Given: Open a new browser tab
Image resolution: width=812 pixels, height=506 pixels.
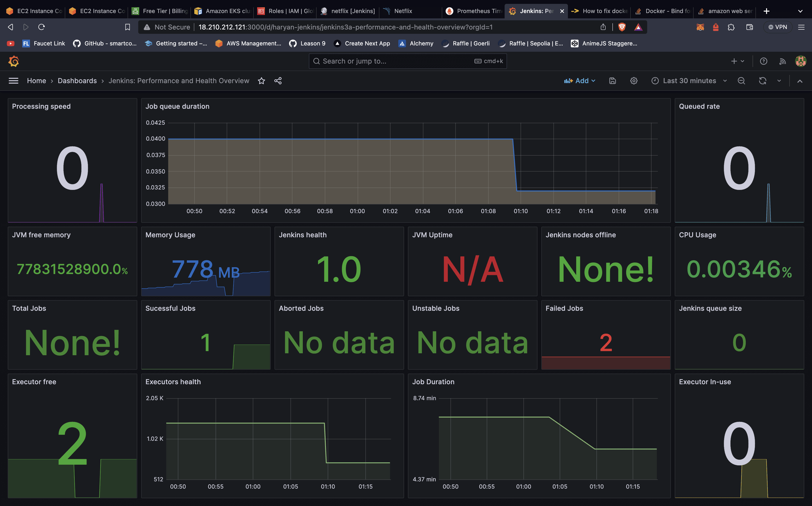Looking at the screenshot, I should (767, 11).
